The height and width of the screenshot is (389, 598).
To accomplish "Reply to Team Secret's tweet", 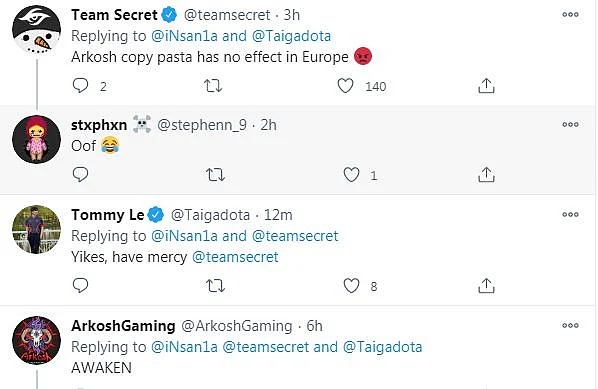I will point(80,86).
